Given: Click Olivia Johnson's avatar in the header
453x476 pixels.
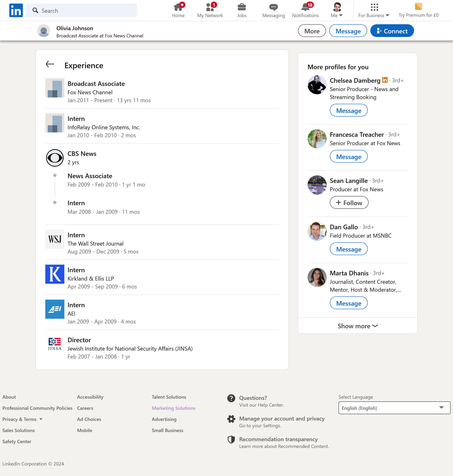Looking at the screenshot, I should pos(44,31).
